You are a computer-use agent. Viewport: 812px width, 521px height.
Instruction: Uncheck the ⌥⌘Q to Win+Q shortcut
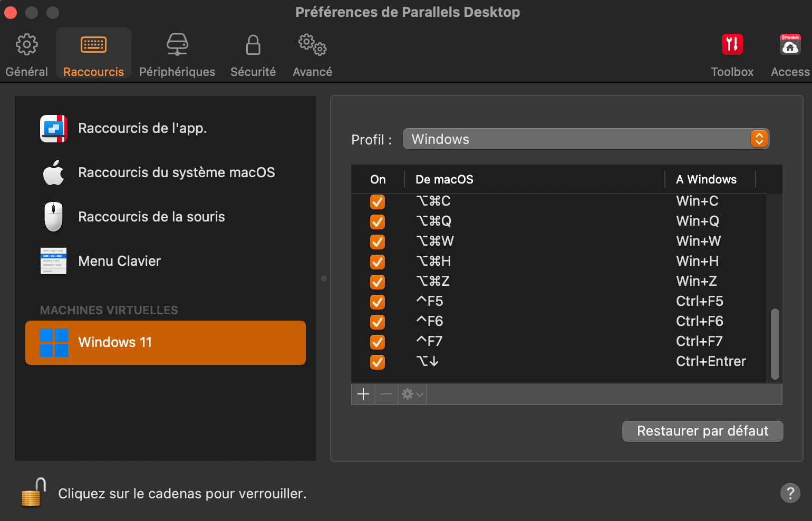pyautogui.click(x=378, y=221)
